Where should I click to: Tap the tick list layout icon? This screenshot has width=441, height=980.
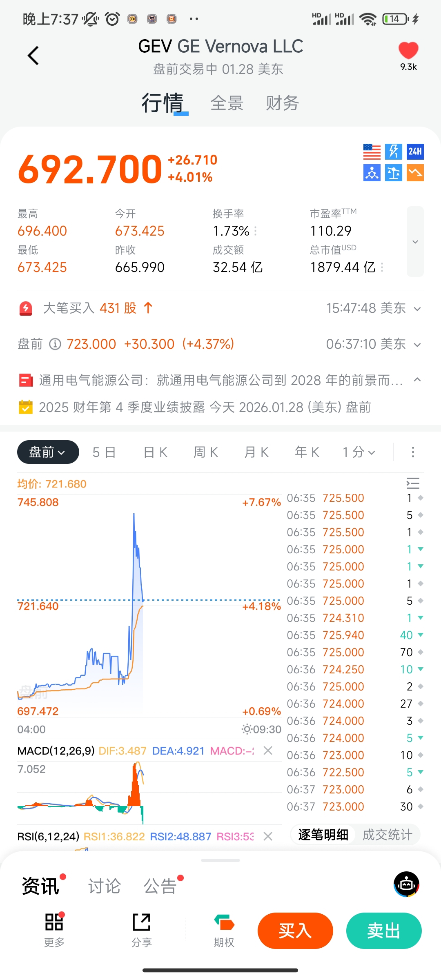pos(413,483)
